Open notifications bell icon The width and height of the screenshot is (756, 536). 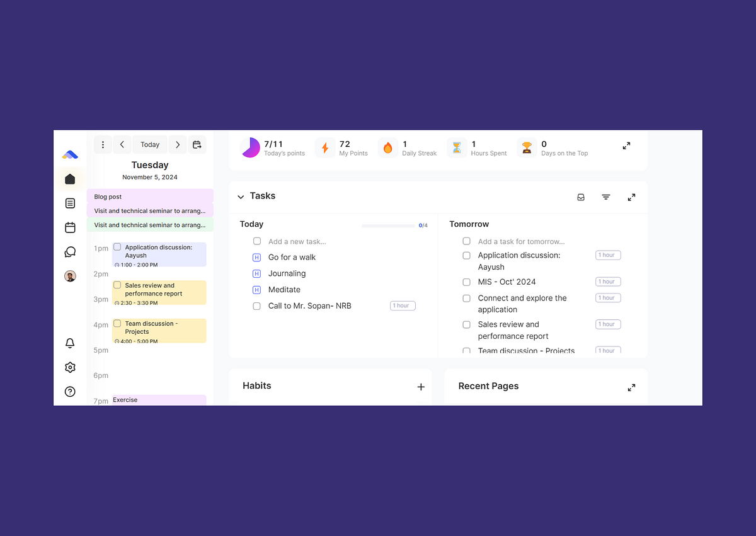click(x=70, y=343)
